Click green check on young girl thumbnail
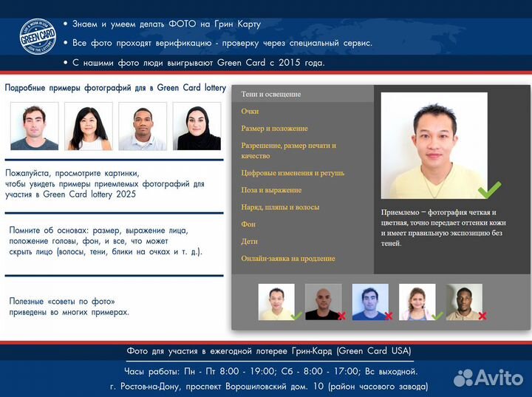The image size is (532, 397). pos(437,316)
